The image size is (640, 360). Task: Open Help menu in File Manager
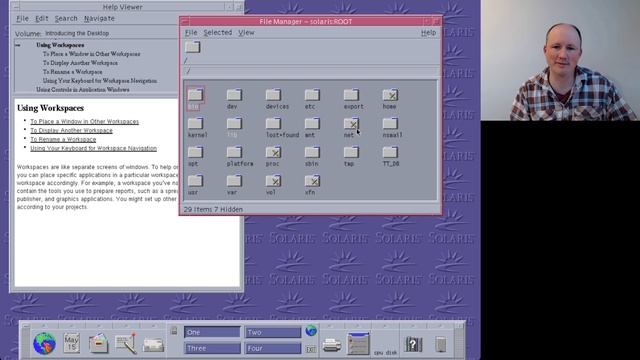428,33
